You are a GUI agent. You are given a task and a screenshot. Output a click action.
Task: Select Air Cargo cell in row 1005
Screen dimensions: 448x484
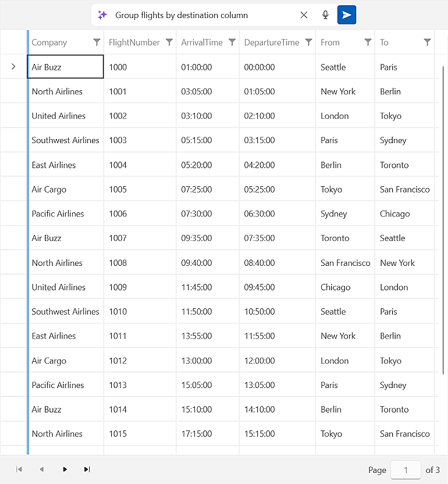[66, 189]
